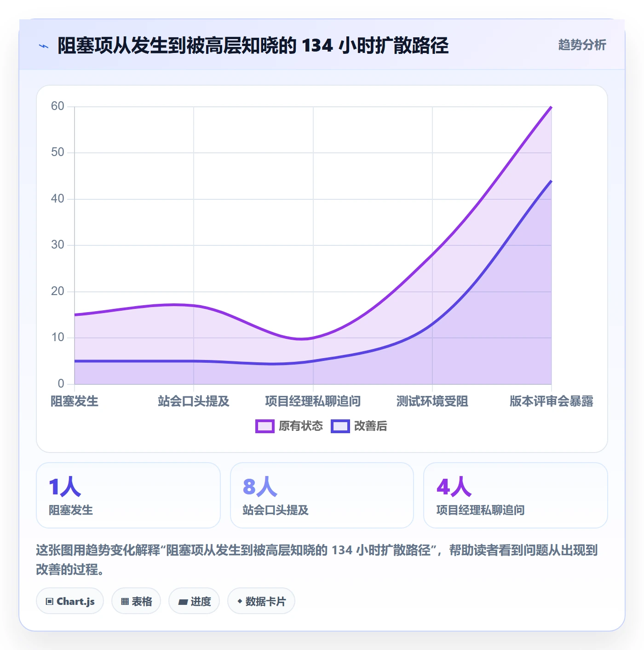
Task: Click the purple line peak at 版本评审会暴露
Action: click(551, 107)
